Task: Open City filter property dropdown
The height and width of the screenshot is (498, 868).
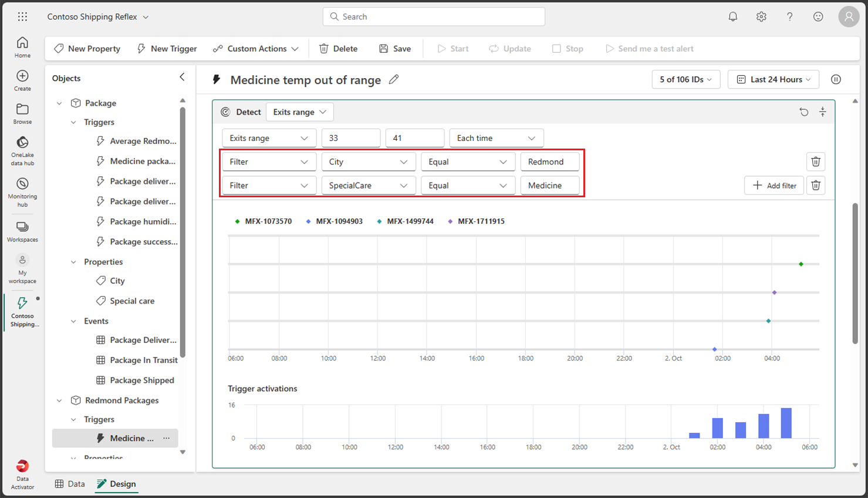Action: [369, 161]
